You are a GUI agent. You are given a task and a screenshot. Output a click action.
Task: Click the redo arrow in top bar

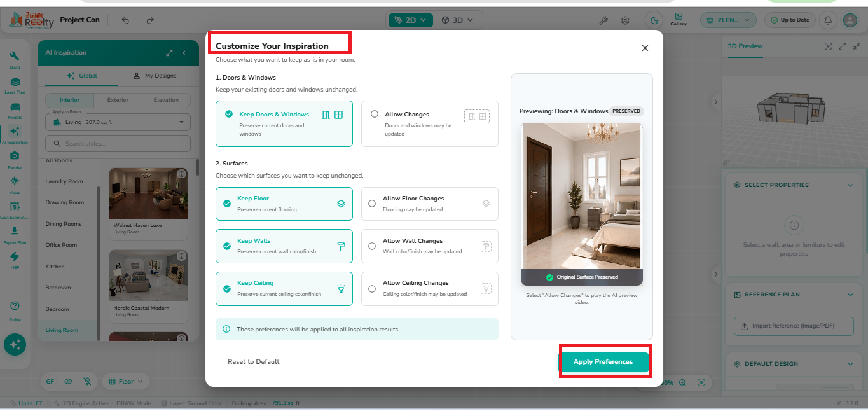tap(150, 20)
